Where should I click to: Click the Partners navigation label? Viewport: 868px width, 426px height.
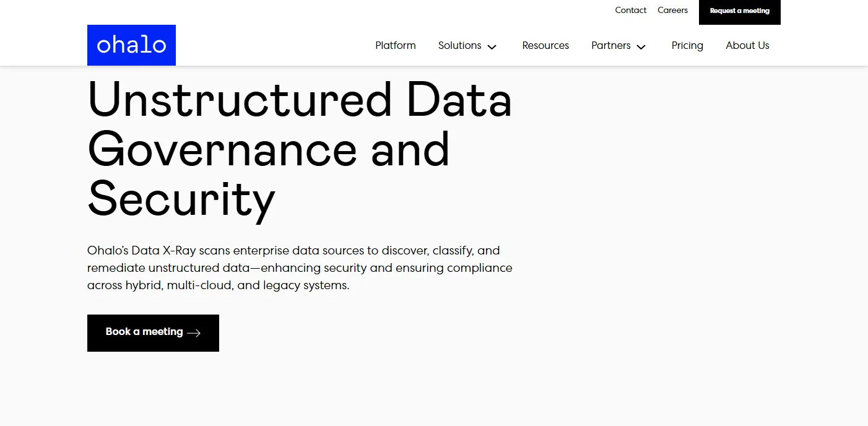click(x=610, y=45)
